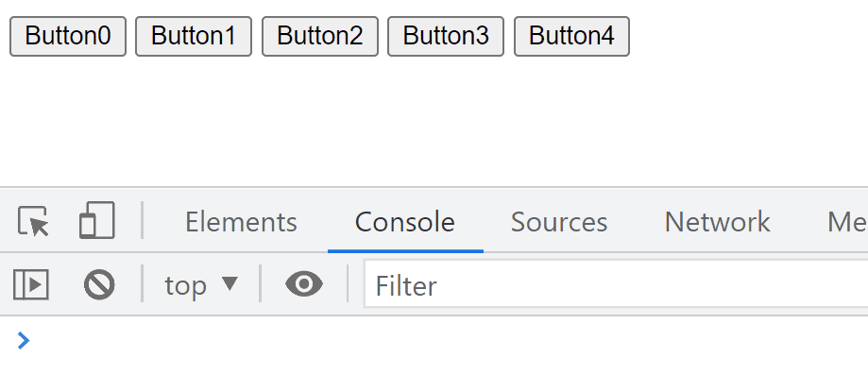
Task: Hit the Button3 button
Action: click(446, 37)
